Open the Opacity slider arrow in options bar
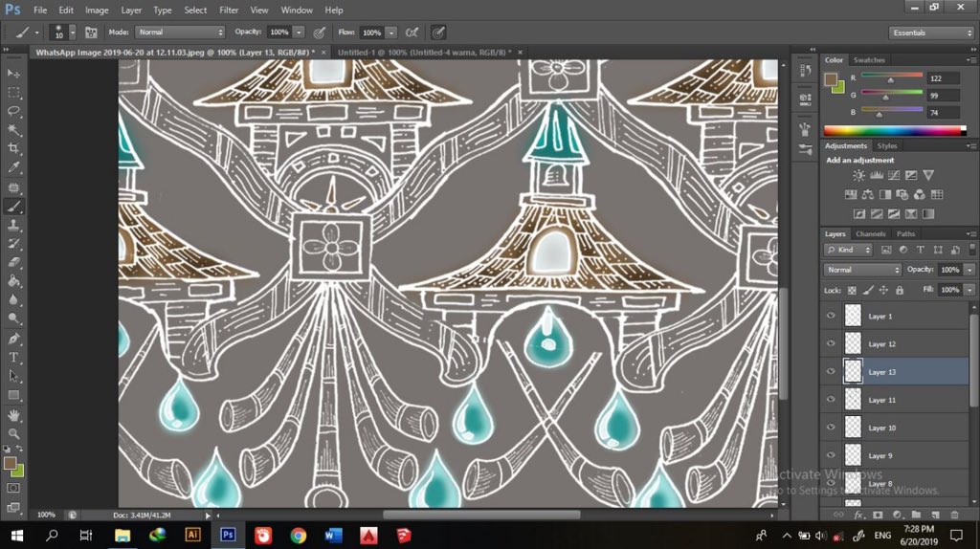Viewport: 980px width, 549px height. point(299,33)
